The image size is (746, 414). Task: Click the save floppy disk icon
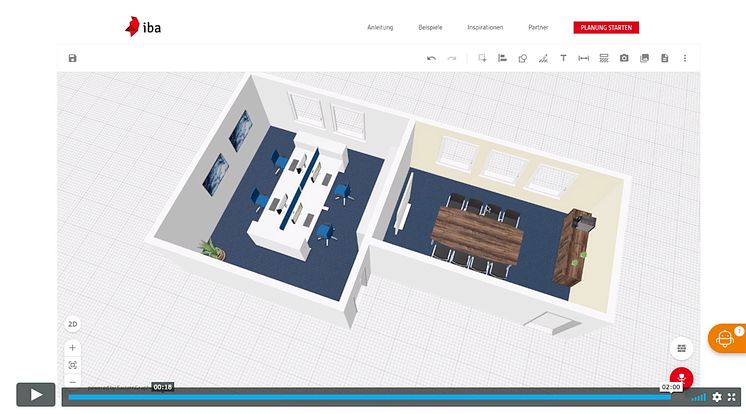click(x=72, y=58)
